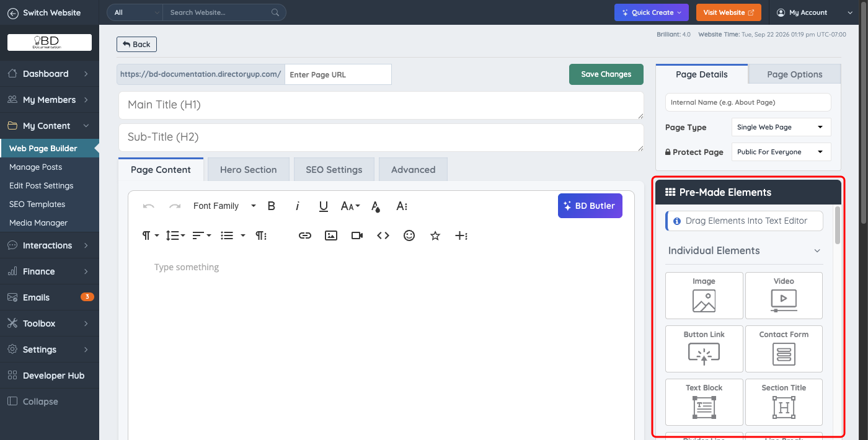Expand the Finance sidebar menu
868x440 pixels.
pos(50,271)
